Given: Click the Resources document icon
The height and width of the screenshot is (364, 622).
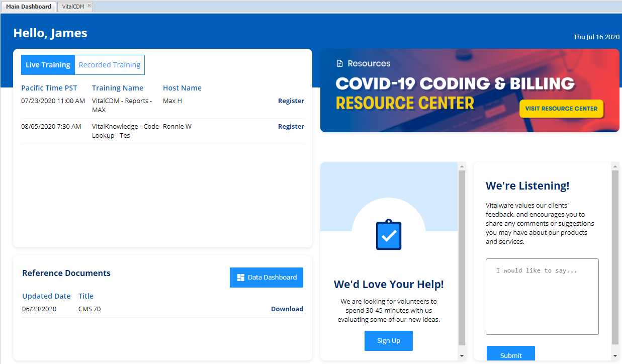Looking at the screenshot, I should coord(340,63).
